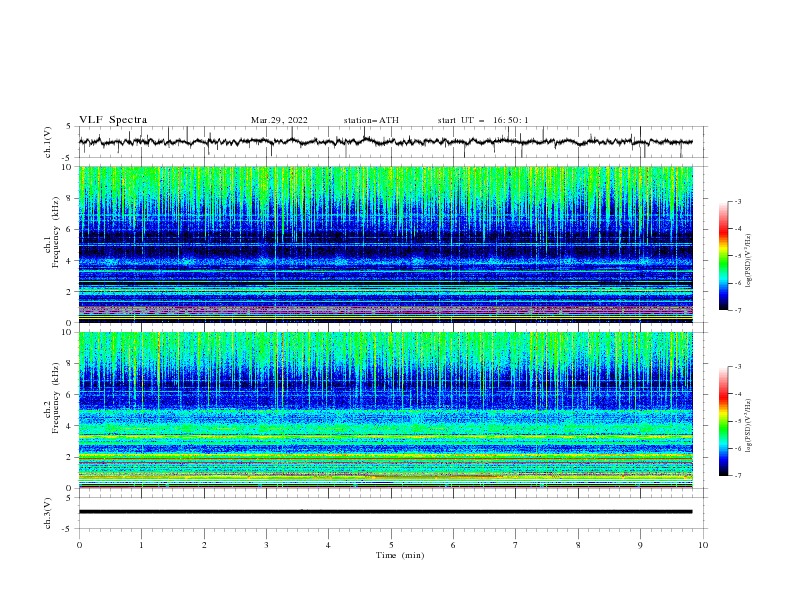Click the 'ch.1(V)' axis label
Screen dimensions: 792x612
tap(48, 142)
